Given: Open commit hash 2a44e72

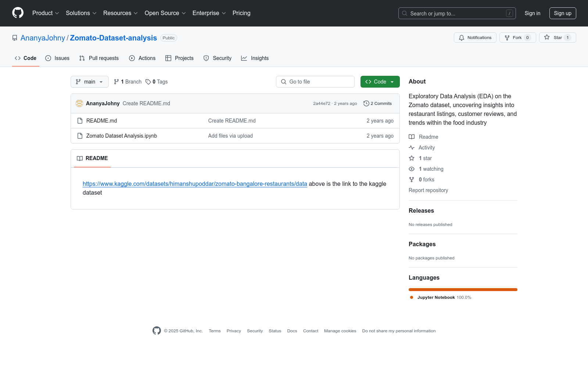Looking at the screenshot, I should point(322,103).
